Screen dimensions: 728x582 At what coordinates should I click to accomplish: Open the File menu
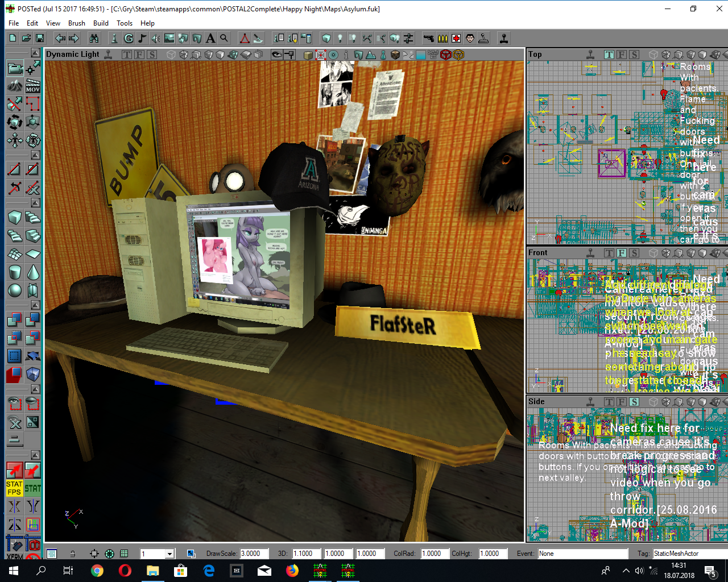14,23
